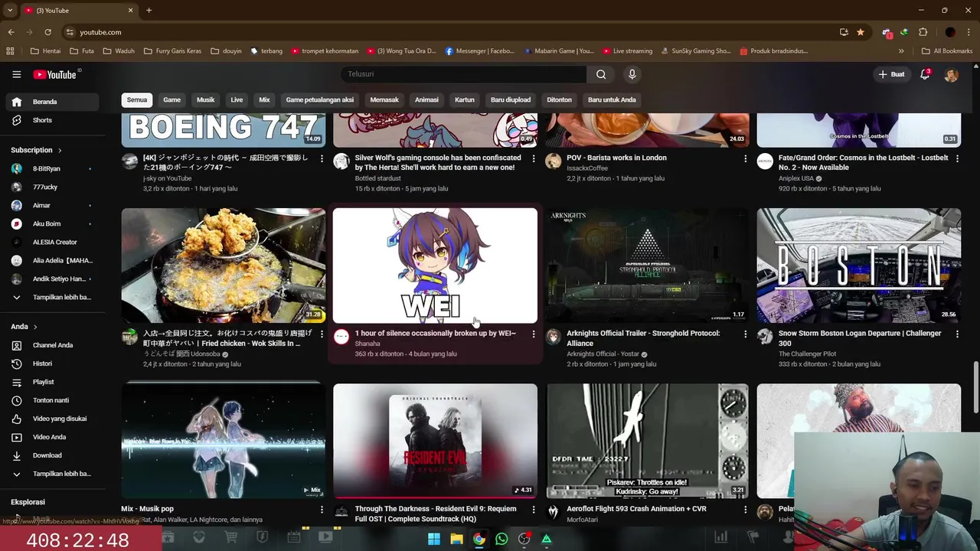Click the Windows Start button in the taskbar
Viewport: 980px width, 551px height.
pyautogui.click(x=434, y=539)
